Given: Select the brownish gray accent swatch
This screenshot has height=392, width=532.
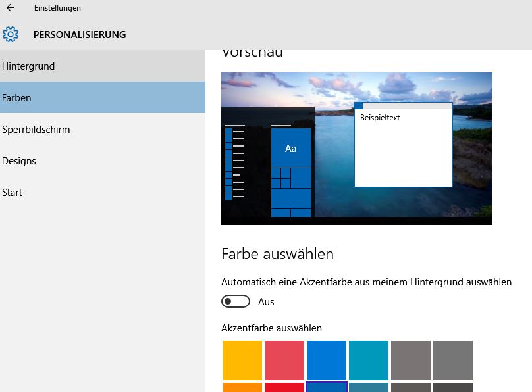Looking at the screenshot, I should pyautogui.click(x=411, y=360).
